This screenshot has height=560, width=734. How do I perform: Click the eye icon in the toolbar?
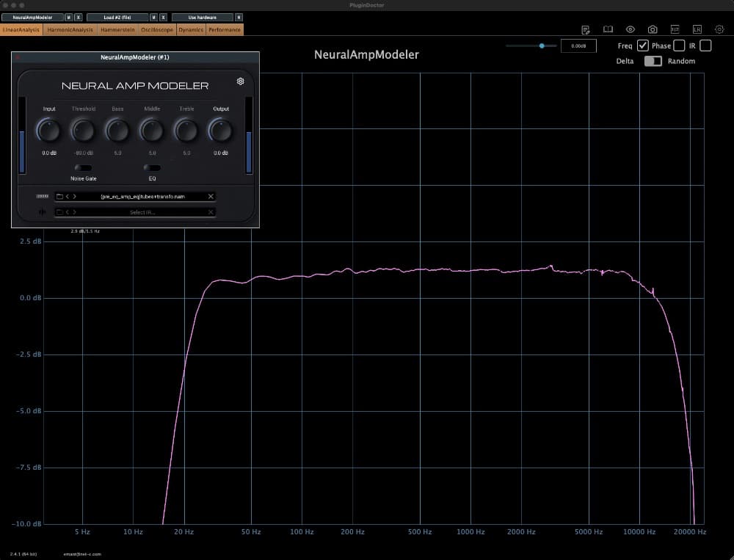tap(630, 29)
